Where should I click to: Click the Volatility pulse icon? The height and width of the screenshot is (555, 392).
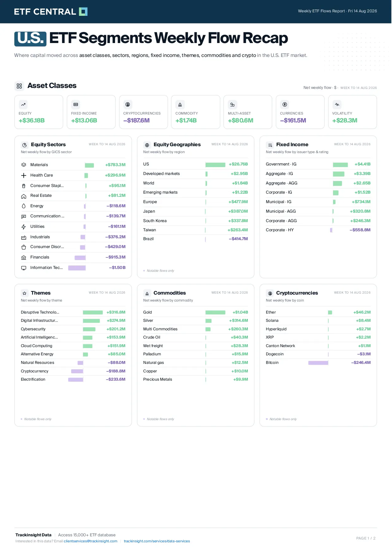pos(337,104)
